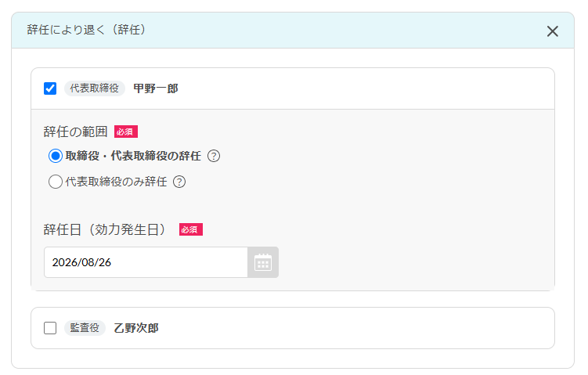Close the 辞任により退く dialog
Viewport: 588px width, 375px height.
(552, 31)
